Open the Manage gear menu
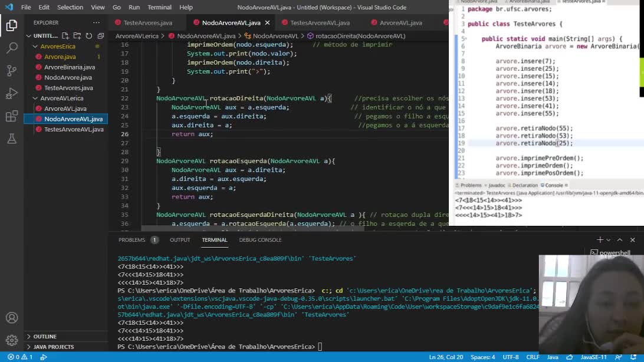 12,340
